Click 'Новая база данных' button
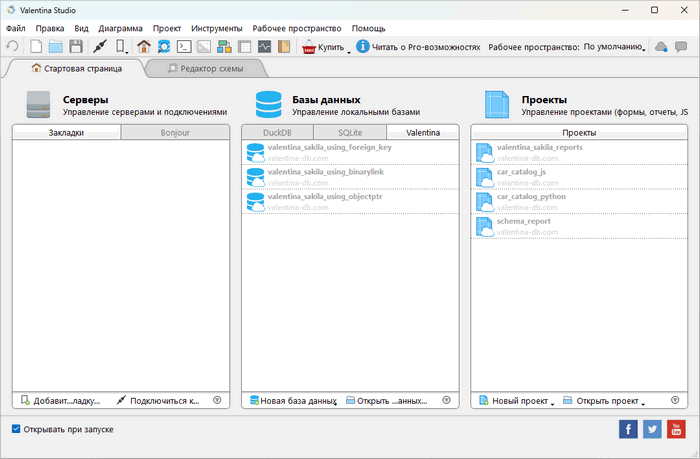 (291, 400)
